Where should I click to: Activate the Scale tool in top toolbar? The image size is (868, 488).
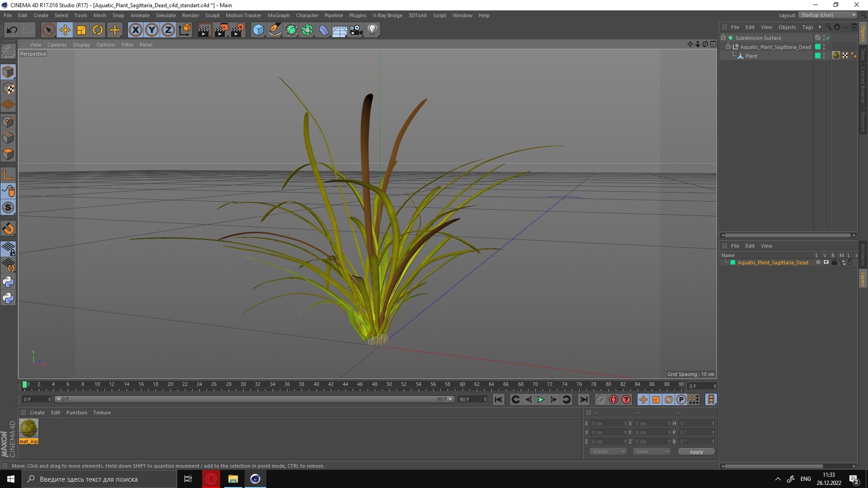pos(81,30)
